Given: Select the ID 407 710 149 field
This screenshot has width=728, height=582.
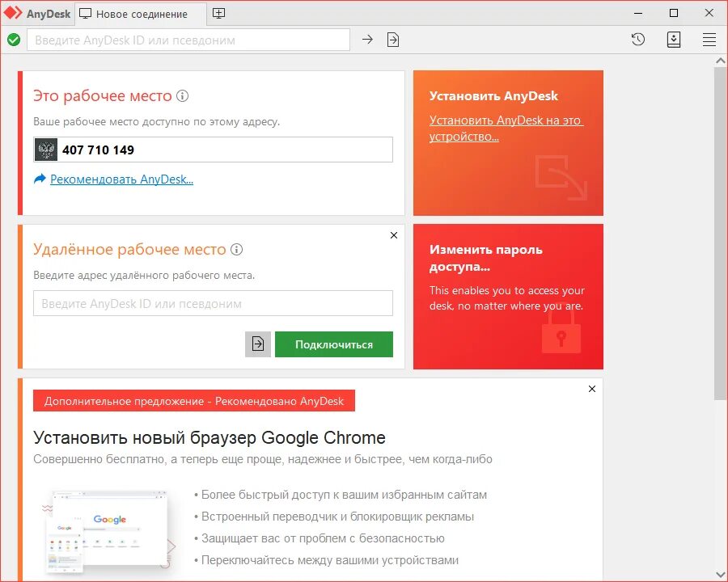Looking at the screenshot, I should (x=213, y=150).
